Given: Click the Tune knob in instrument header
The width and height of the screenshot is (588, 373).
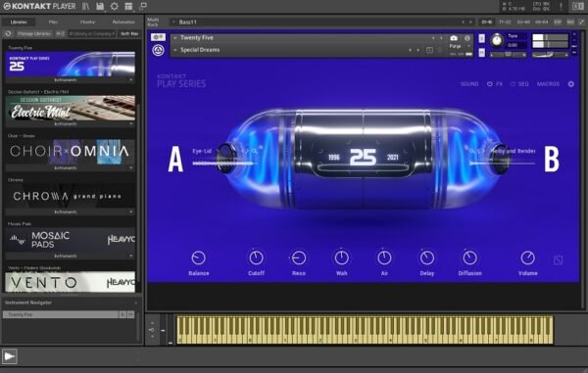Looking at the screenshot, I should coord(497,40).
